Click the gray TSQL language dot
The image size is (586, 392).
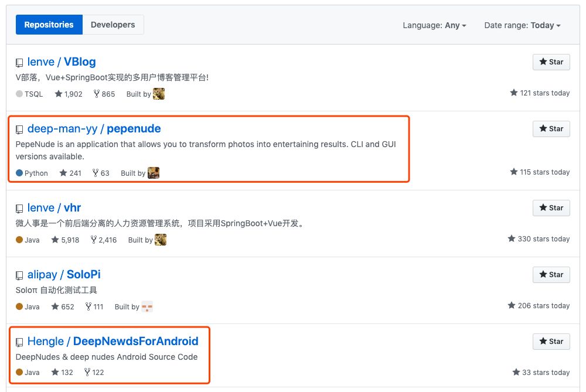click(19, 94)
